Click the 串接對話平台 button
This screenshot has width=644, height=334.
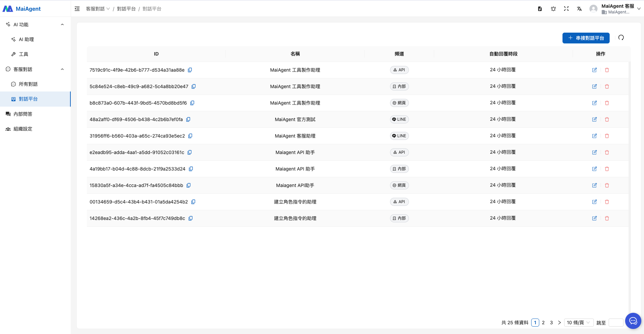coord(586,38)
